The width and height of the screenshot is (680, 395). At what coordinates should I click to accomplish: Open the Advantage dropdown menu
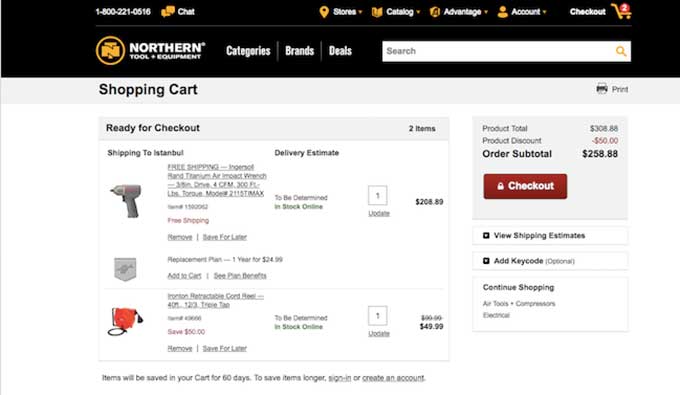tap(459, 12)
